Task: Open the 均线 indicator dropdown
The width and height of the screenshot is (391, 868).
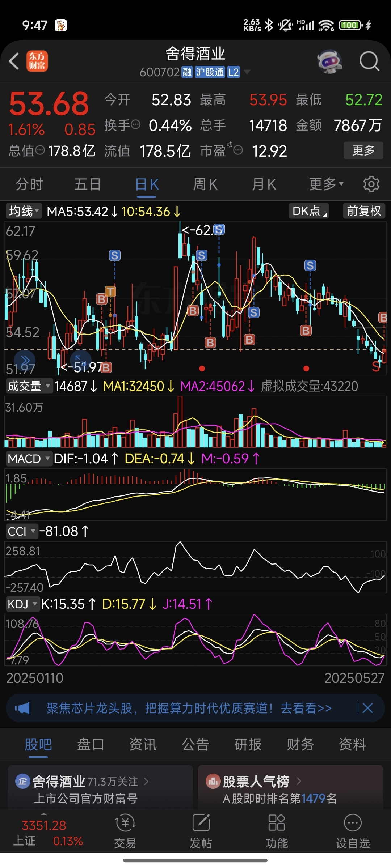Action: (24, 211)
